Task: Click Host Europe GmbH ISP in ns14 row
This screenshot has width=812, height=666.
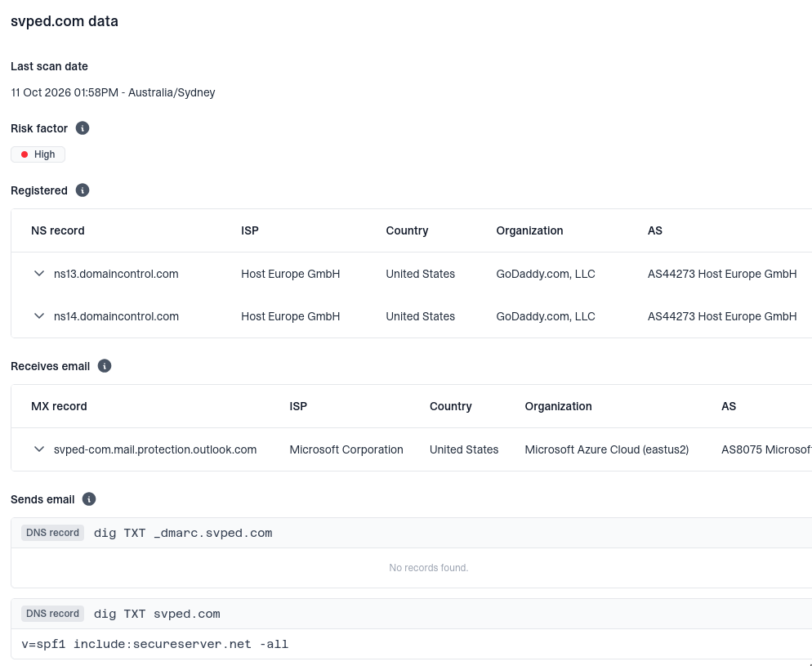Action: tap(291, 316)
